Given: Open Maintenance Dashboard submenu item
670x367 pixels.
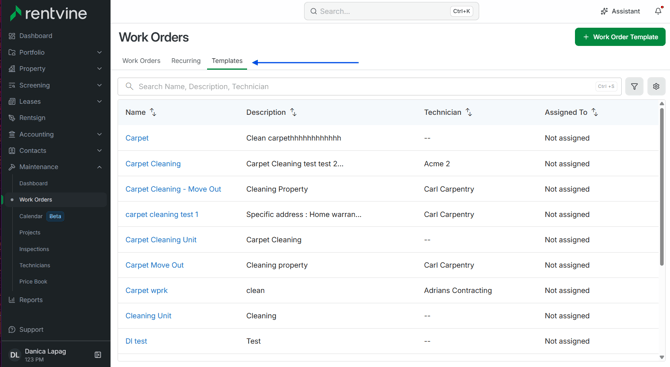Looking at the screenshot, I should pyautogui.click(x=33, y=183).
